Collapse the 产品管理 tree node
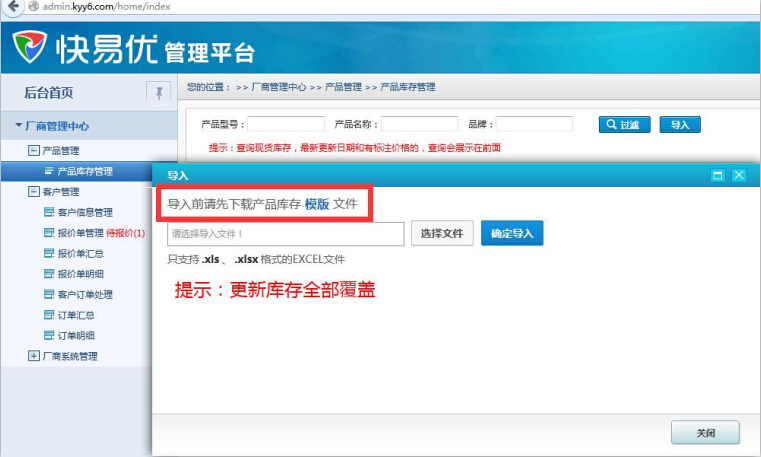The width and height of the screenshot is (761, 457). click(x=33, y=150)
